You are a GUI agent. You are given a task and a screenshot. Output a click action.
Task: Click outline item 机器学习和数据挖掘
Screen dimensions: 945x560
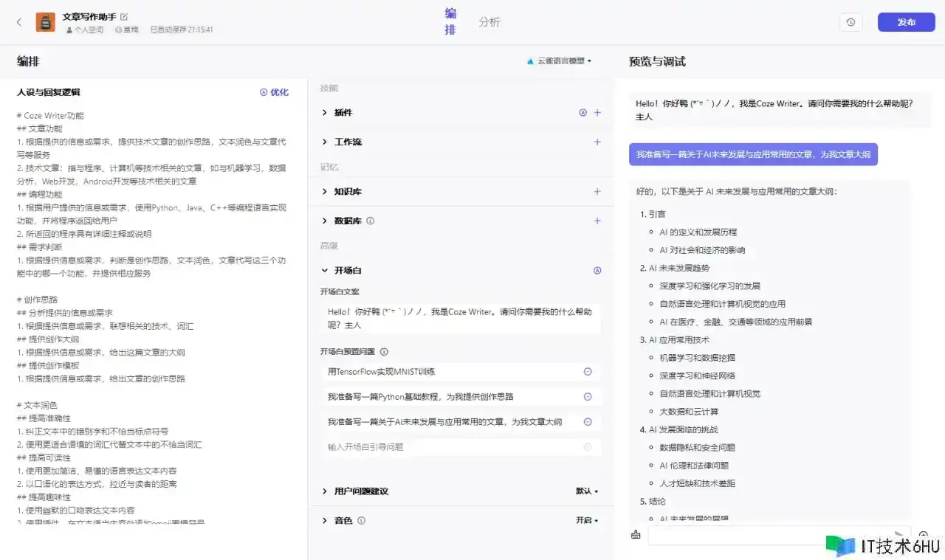(x=697, y=358)
